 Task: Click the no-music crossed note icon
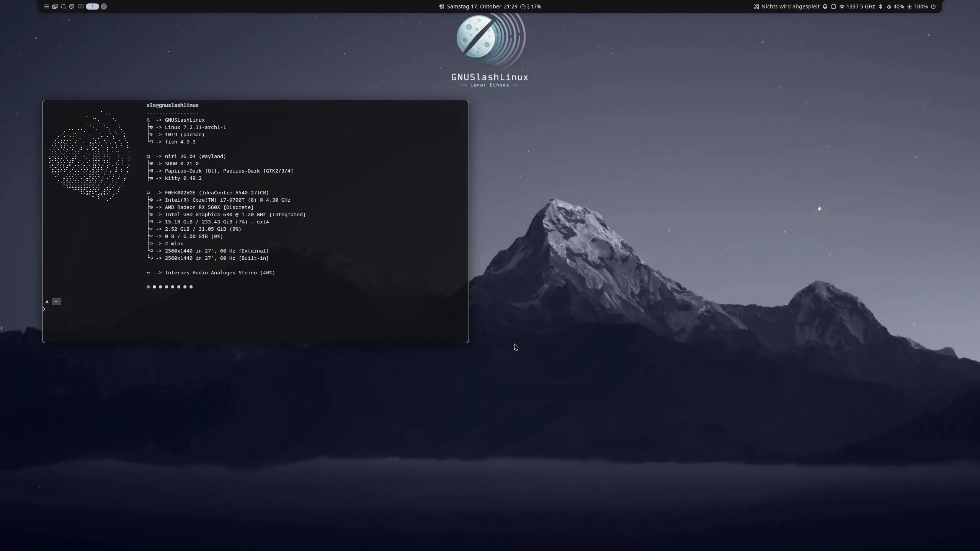756,7
